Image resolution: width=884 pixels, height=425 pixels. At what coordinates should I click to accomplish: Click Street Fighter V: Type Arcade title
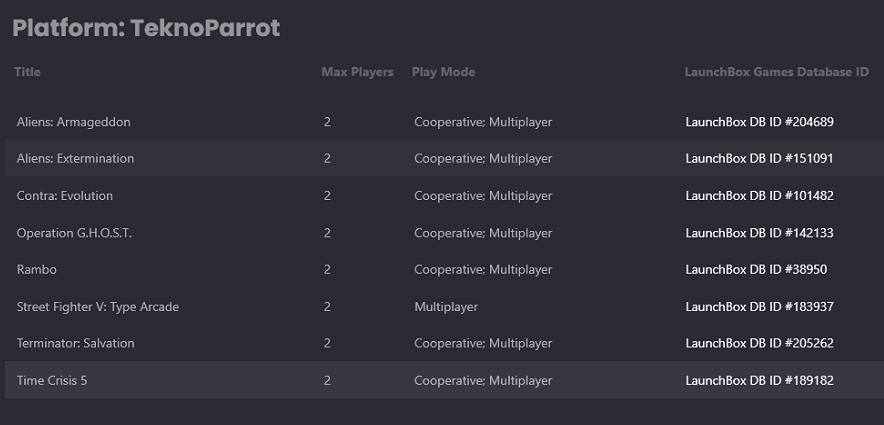(x=98, y=307)
